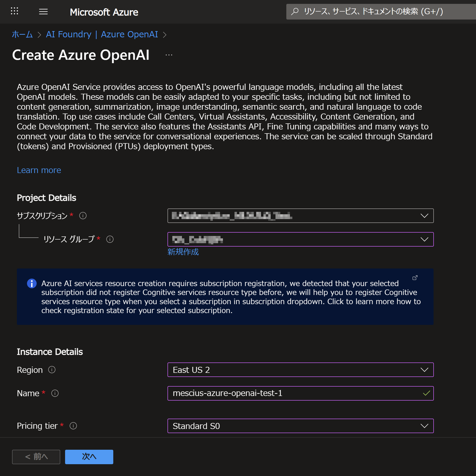The width and height of the screenshot is (476, 476).
Task: Go to AI Foundry | Azure OpenAI breadcrumb
Action: pos(102,34)
